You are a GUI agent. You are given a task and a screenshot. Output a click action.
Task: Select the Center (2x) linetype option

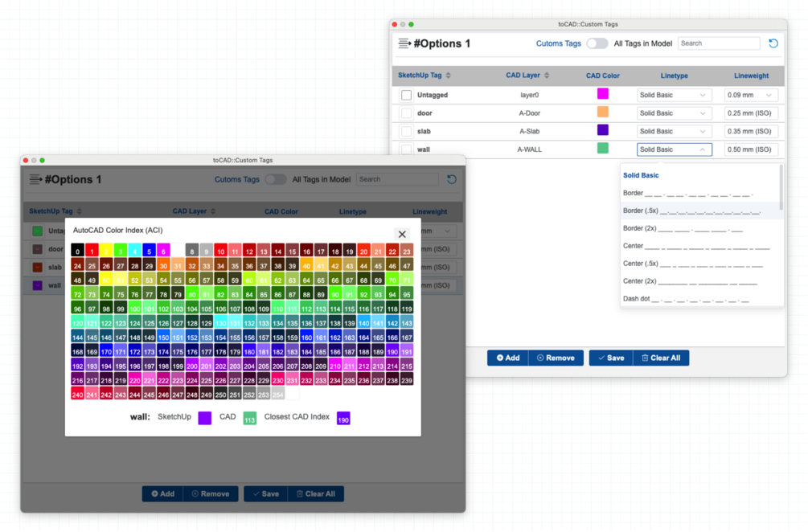699,281
